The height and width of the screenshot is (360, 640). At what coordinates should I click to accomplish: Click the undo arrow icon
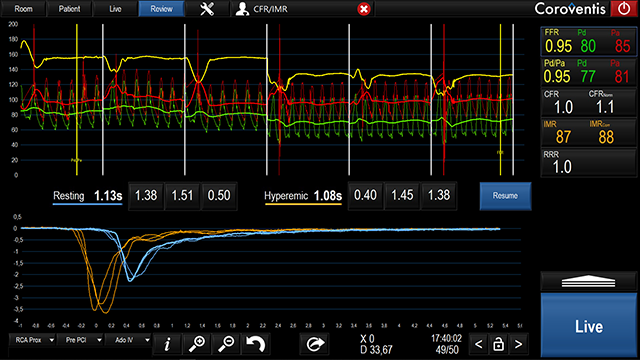coord(256,344)
